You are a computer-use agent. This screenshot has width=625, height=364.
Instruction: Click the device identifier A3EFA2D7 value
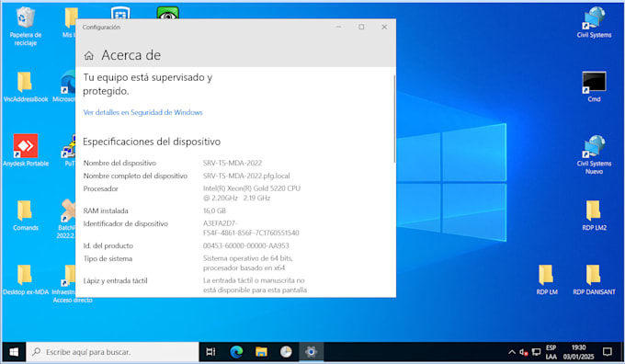click(x=251, y=228)
